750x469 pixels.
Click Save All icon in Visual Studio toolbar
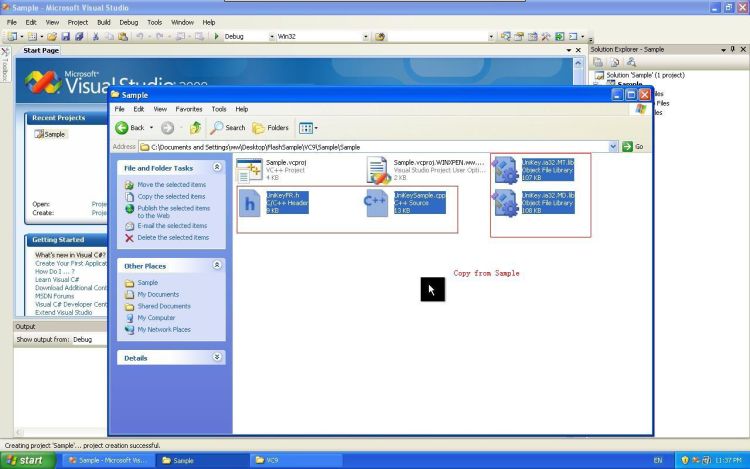(79, 36)
